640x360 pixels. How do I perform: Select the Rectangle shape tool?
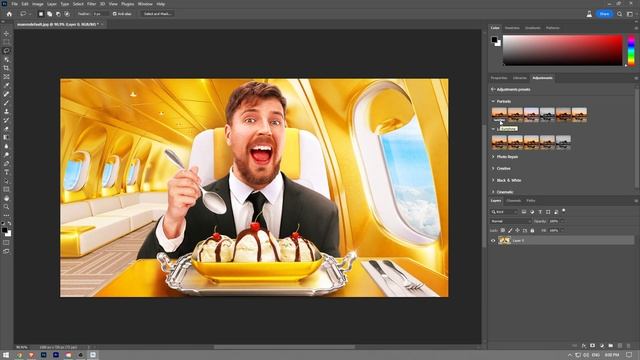tap(6, 189)
